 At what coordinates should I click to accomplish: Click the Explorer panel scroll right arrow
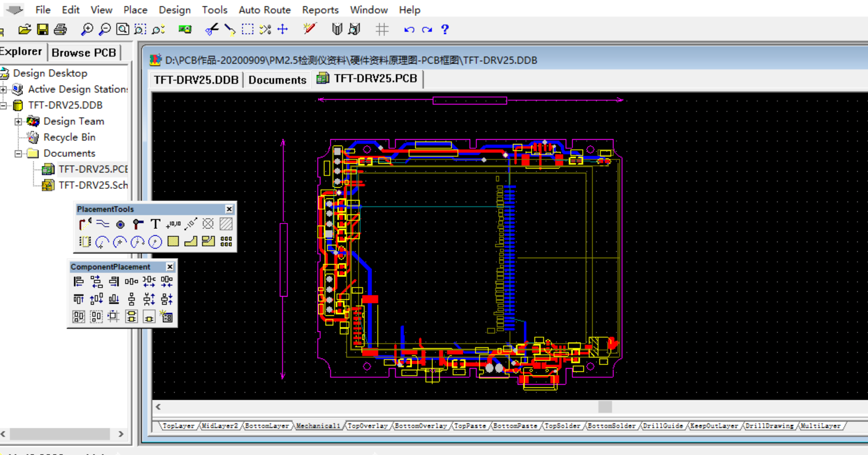pos(121,434)
